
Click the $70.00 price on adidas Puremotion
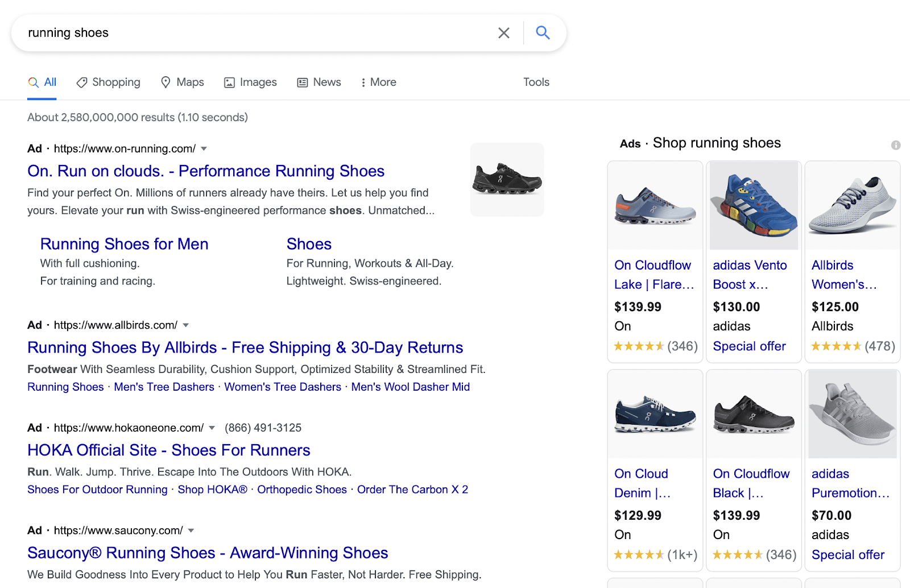832,516
